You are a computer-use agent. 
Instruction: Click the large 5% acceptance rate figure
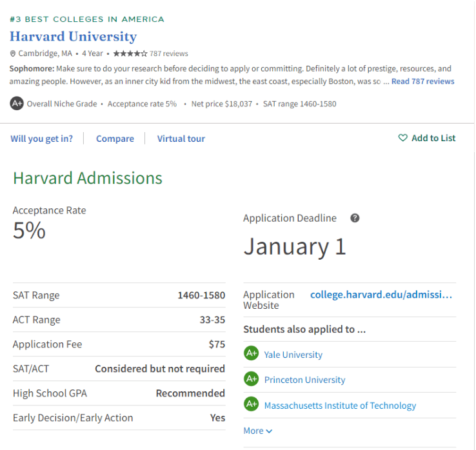29,230
